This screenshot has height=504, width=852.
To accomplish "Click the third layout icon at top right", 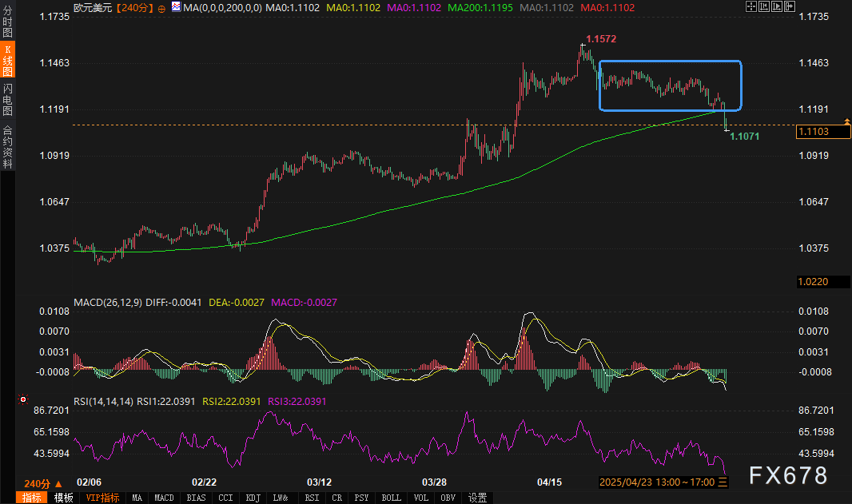I will pos(776,7).
